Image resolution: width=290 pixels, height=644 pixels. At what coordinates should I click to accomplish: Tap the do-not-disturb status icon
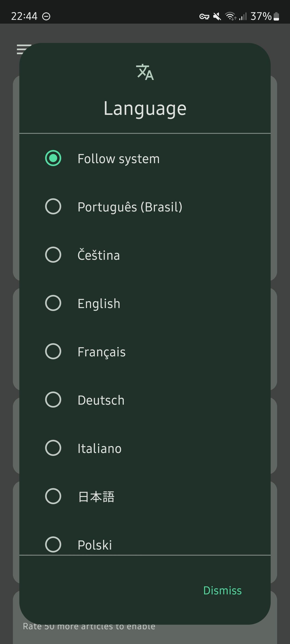(x=46, y=17)
